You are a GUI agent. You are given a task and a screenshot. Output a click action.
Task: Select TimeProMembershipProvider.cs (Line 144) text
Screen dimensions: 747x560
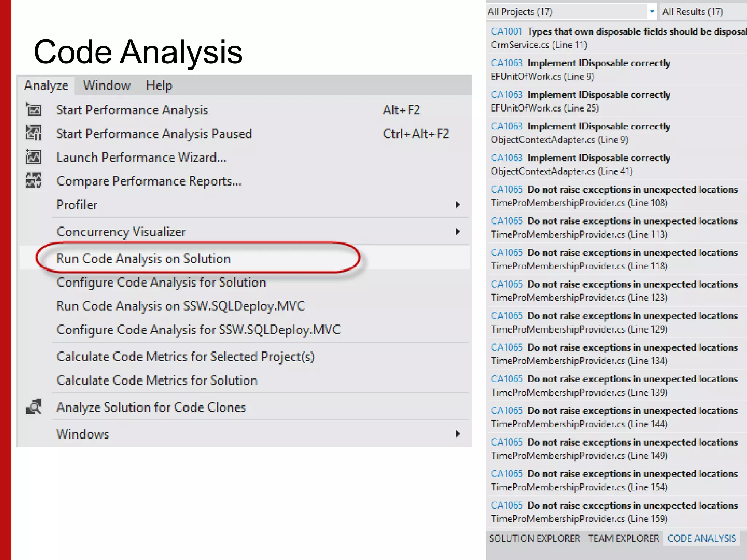click(579, 424)
